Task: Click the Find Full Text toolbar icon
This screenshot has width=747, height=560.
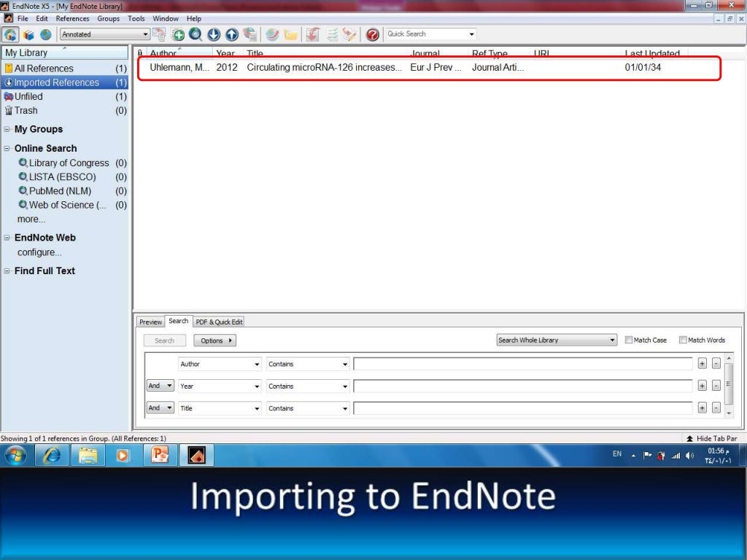Action: [x=249, y=34]
